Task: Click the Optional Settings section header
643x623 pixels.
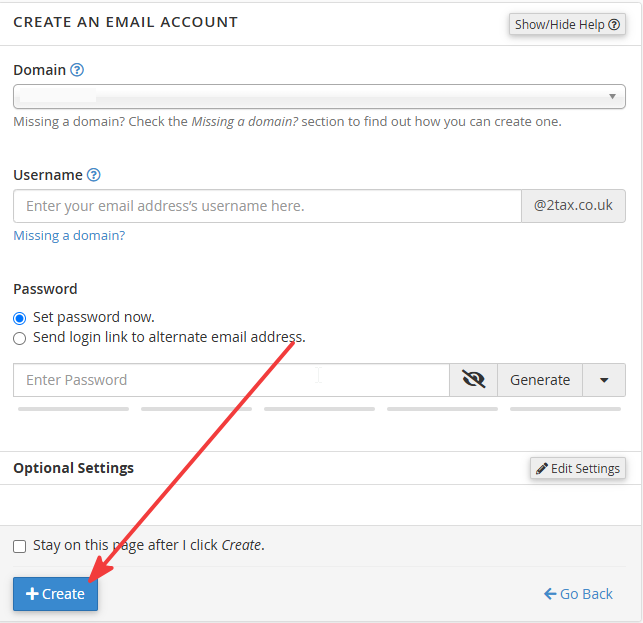Action: [73, 468]
